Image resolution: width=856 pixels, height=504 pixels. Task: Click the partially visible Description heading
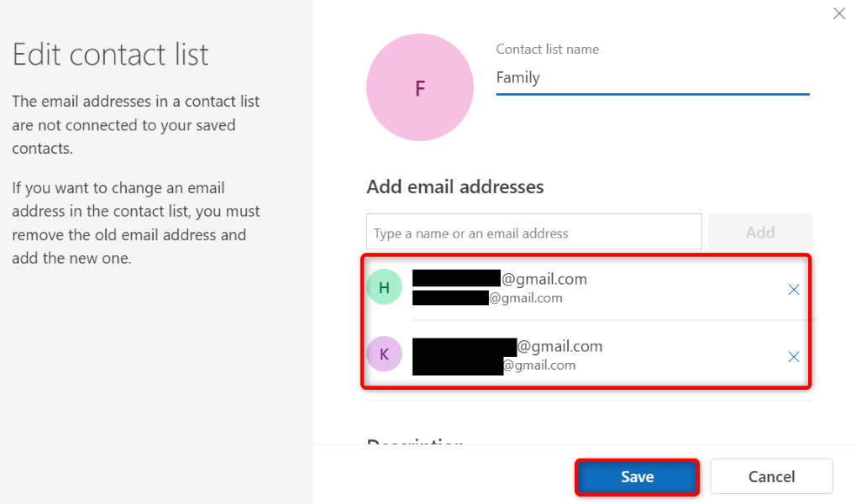415,444
